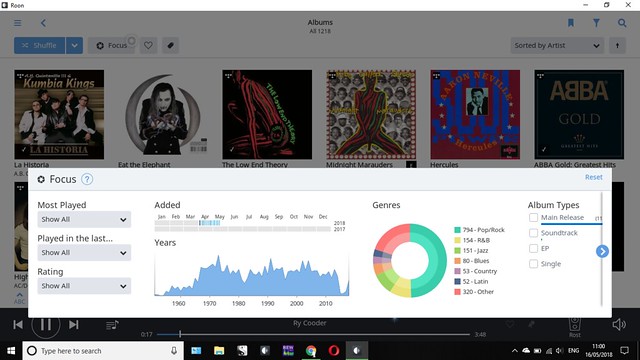Viewport: 640px width, 360px height.
Task: Skip to previous track
Action: [18, 324]
